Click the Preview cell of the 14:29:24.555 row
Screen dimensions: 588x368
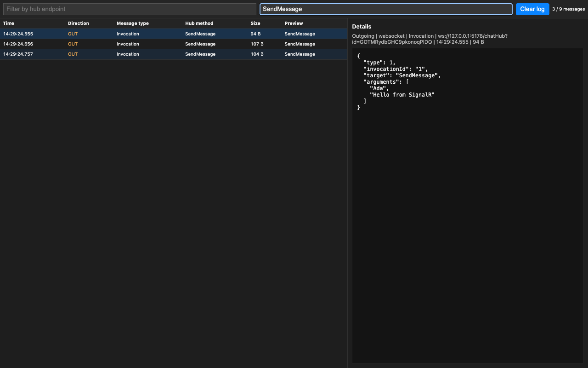300,34
